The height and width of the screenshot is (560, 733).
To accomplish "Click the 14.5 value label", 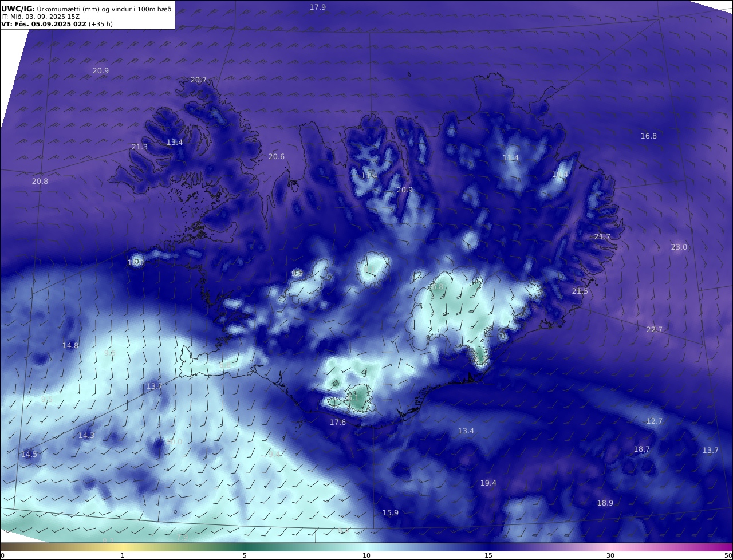I will 29,455.
